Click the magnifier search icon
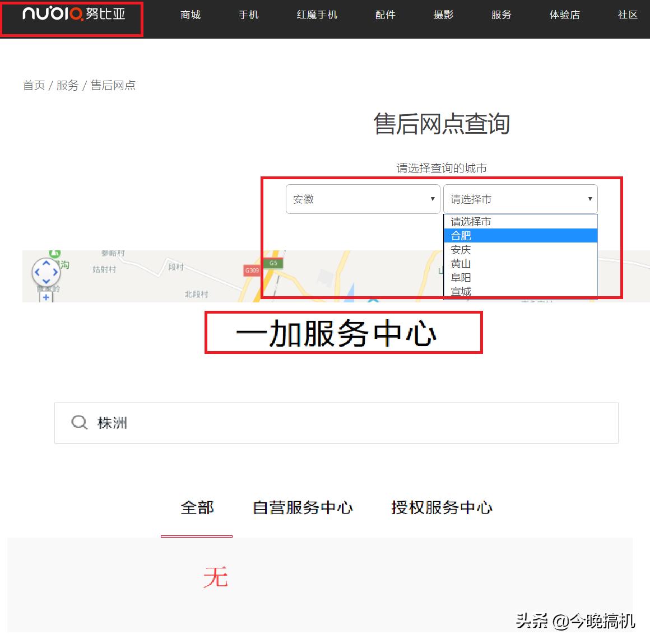650x644 pixels. click(78, 423)
